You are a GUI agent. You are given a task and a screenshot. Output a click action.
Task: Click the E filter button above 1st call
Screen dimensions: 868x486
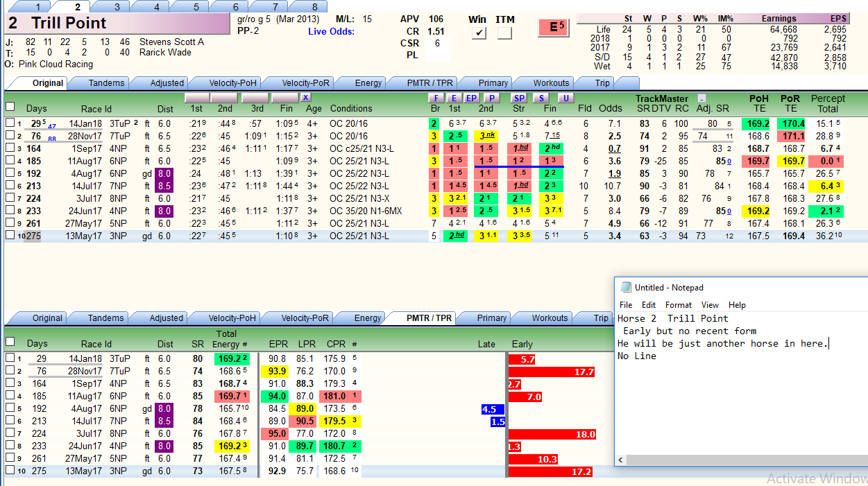pos(454,98)
